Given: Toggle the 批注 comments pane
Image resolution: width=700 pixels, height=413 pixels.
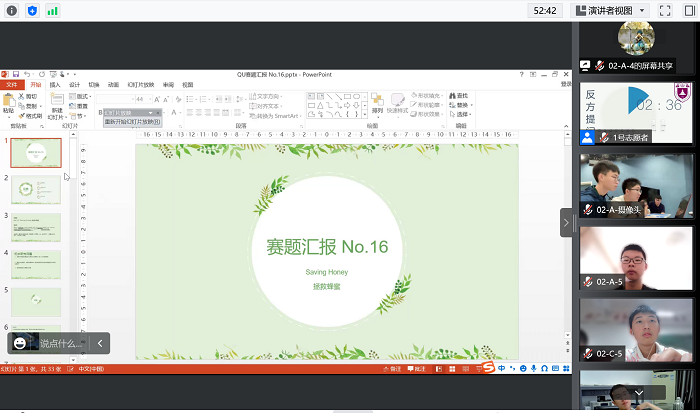Looking at the screenshot, I should tap(417, 369).
